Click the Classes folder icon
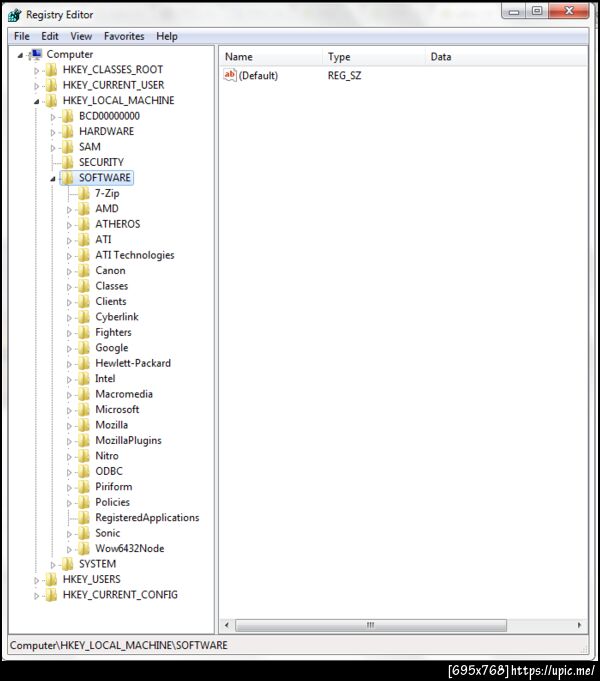600x681 pixels. tap(84, 286)
